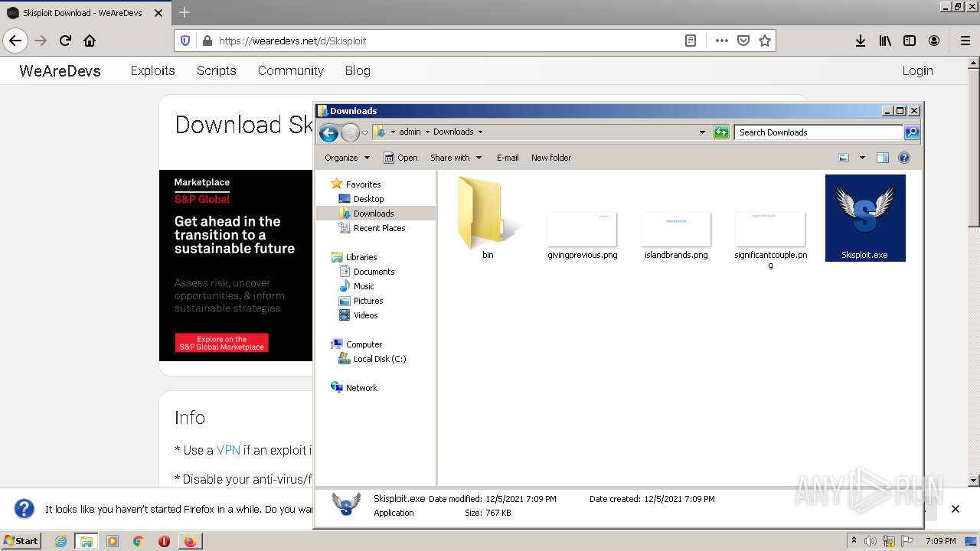Toggle Firefox sidebar icon
This screenshot has height=551, width=980.
coord(910,41)
